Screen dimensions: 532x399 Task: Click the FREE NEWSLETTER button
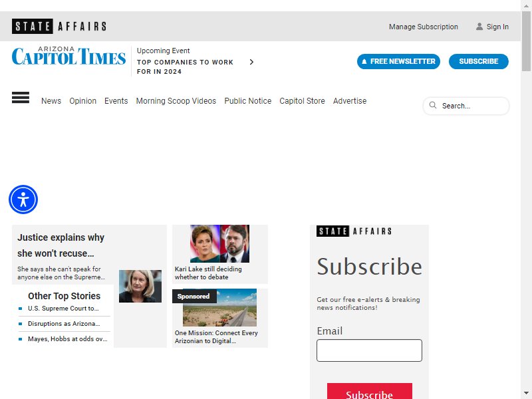[398, 61]
